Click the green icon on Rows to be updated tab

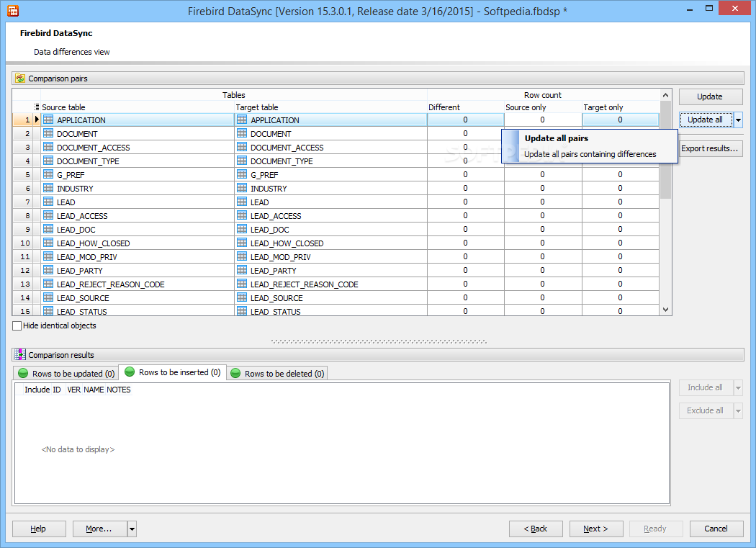pyautogui.click(x=22, y=373)
